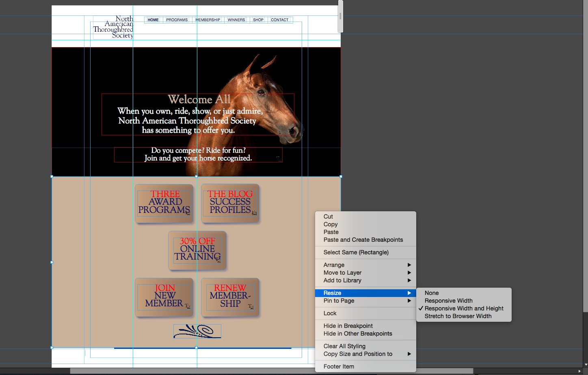Click the text frame icon on Renew Membership
The height and width of the screenshot is (375, 588).
click(251, 306)
